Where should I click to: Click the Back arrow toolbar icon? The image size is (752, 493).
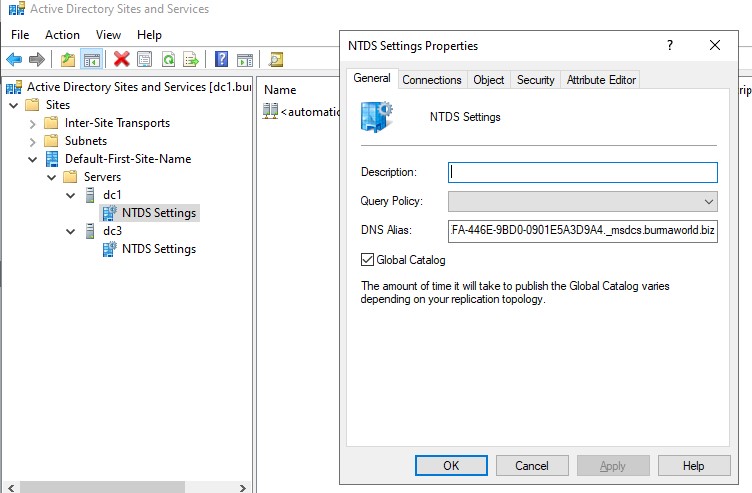(x=14, y=59)
